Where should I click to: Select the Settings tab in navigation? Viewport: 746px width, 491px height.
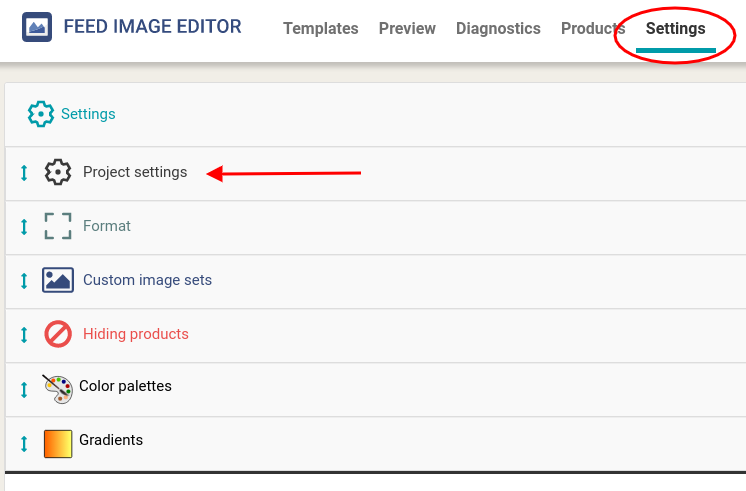click(676, 29)
